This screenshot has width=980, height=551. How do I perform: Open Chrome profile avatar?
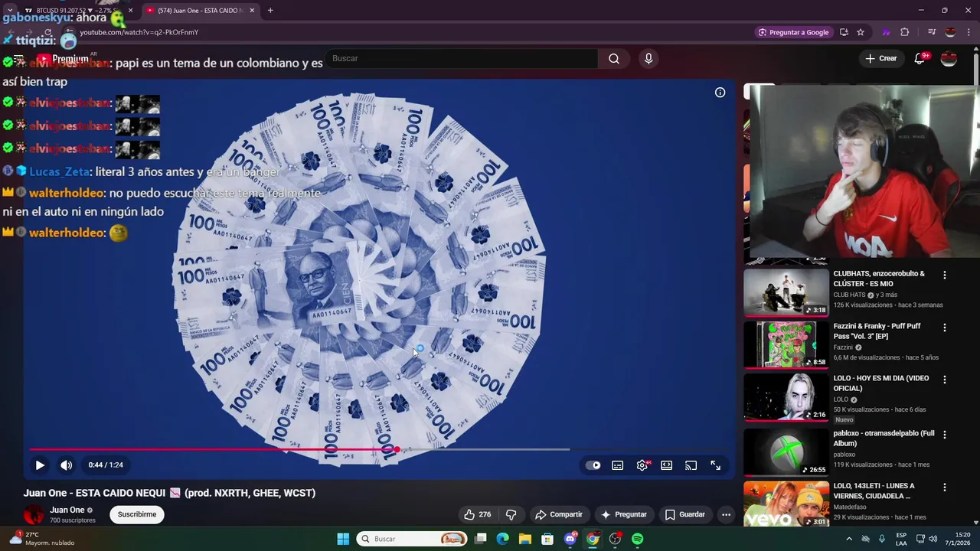(x=950, y=32)
